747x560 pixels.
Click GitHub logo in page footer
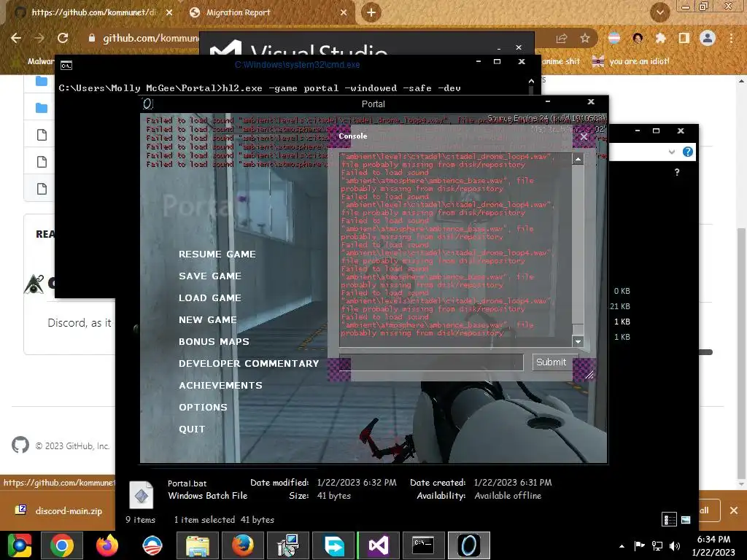[20, 446]
